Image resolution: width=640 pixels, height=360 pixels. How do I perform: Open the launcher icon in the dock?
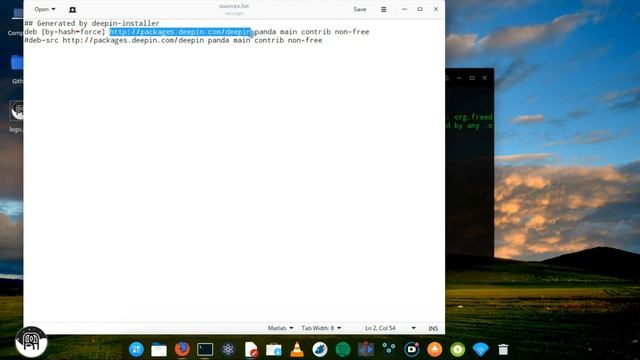tap(136, 349)
